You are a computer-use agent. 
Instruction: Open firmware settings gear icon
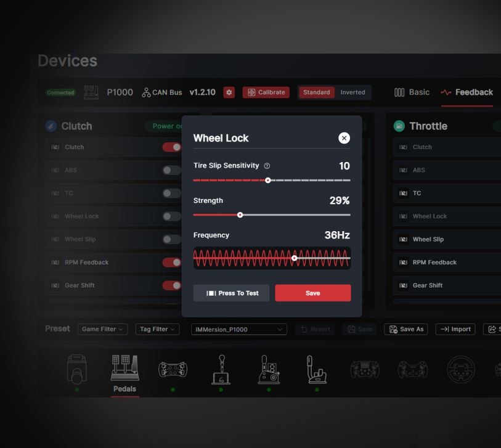(229, 92)
